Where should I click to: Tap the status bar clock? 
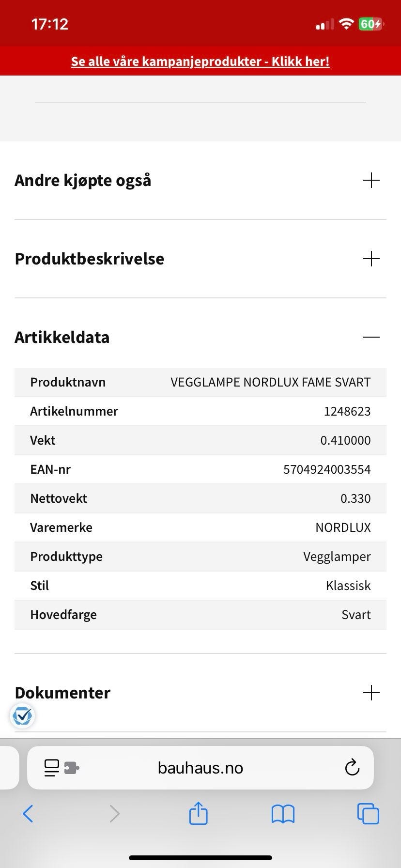(49, 24)
